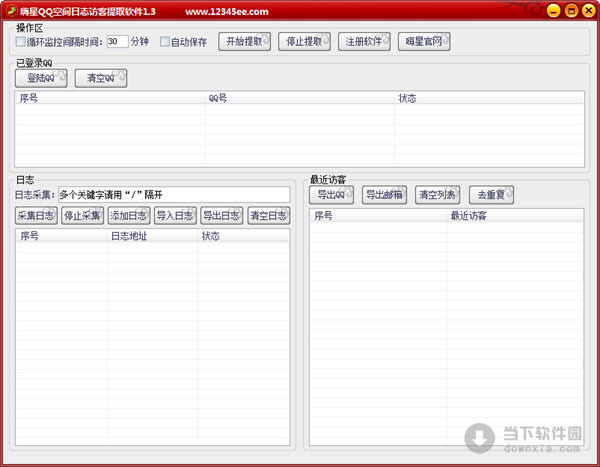Click the 导出日志 button

tap(222, 216)
